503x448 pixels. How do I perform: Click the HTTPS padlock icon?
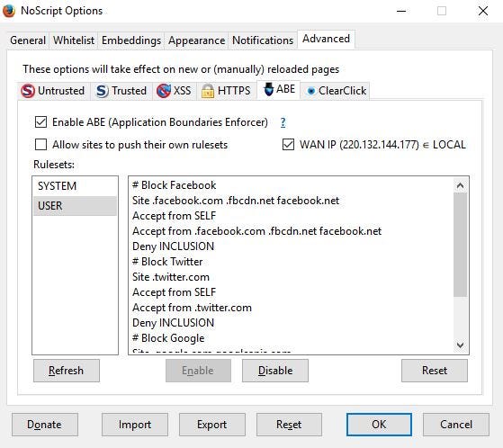(208, 91)
